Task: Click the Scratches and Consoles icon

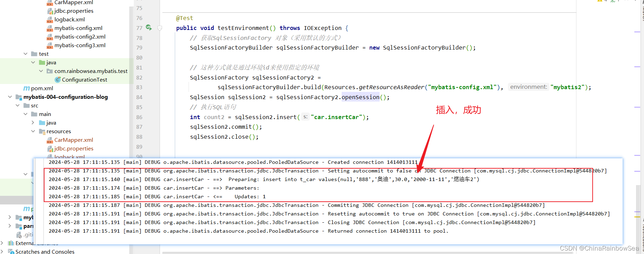Action: (x=11, y=252)
